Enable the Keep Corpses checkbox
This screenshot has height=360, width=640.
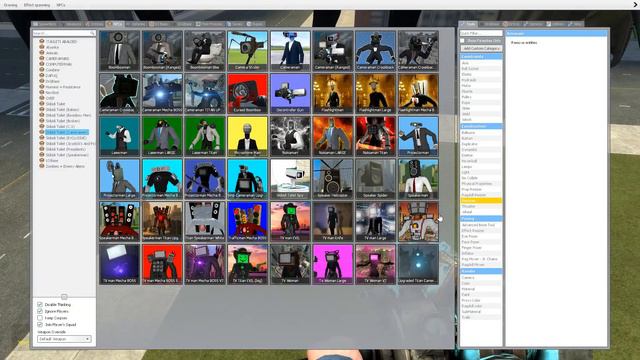[40, 318]
